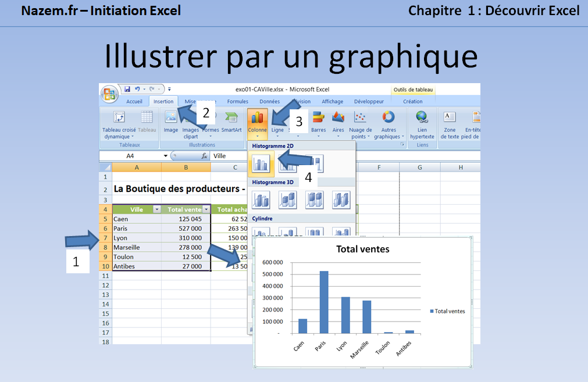Viewport: 588px width, 382px height.
Task: Expand the Autres graphiques dropdown
Action: tap(388, 124)
